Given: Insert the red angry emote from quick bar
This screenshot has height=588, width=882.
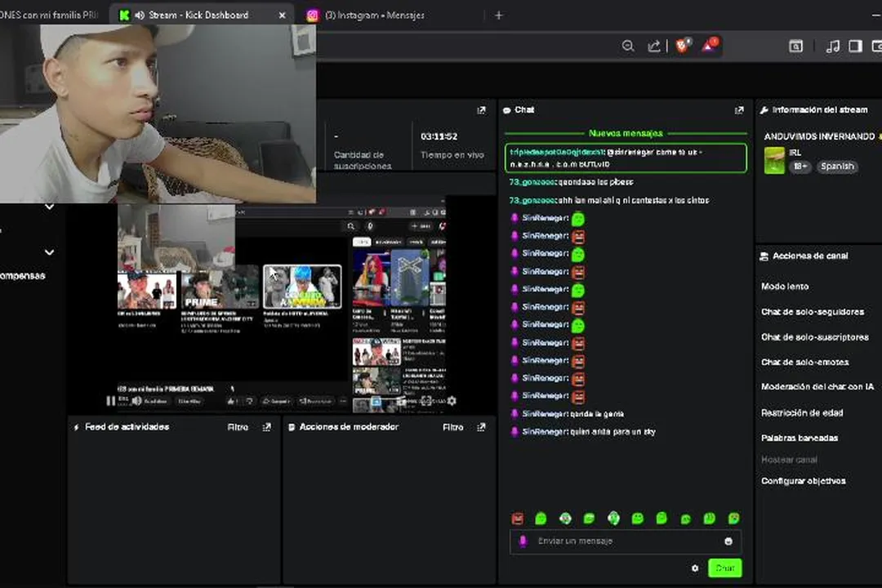Looking at the screenshot, I should (518, 519).
